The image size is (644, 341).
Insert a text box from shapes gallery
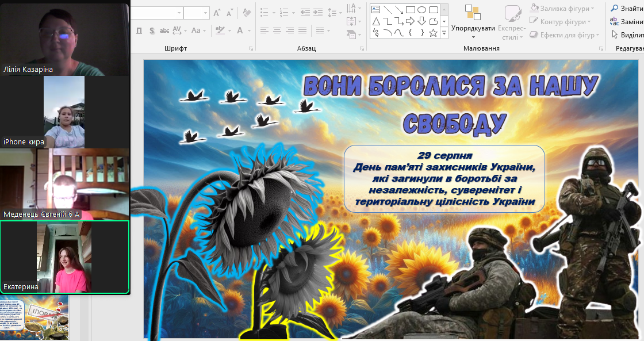click(x=375, y=9)
